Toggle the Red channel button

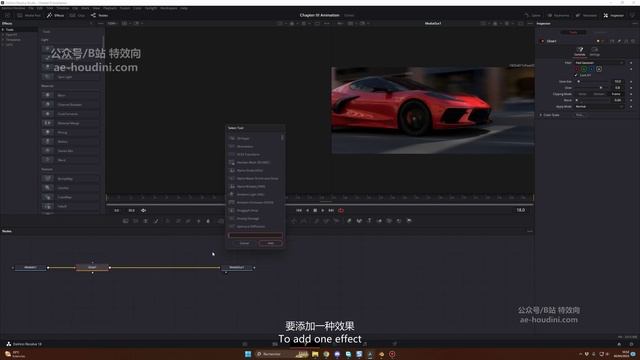click(x=577, y=69)
